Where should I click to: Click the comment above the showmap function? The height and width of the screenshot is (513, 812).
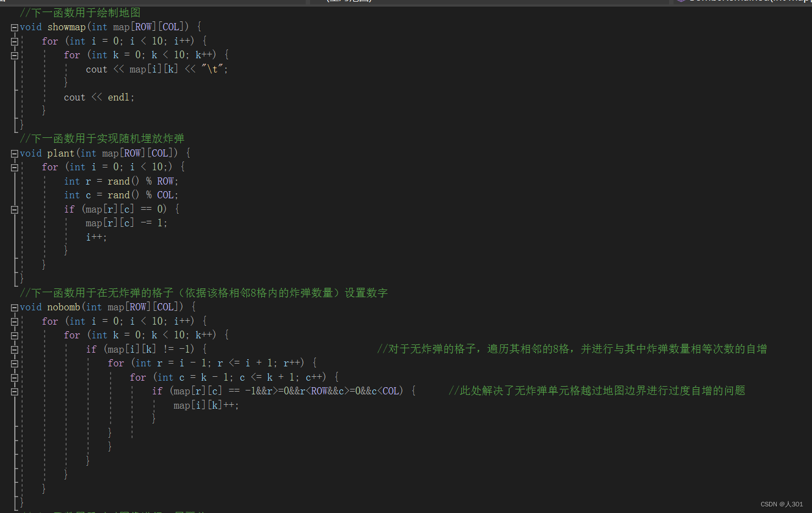coord(80,12)
